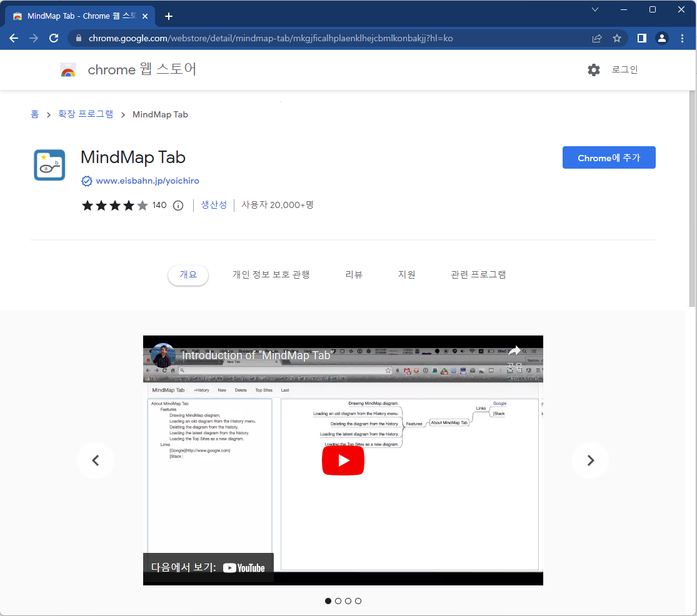Viewport: 697px width, 616px height.
Task: Open the Chrome three-dot menu
Action: click(683, 38)
